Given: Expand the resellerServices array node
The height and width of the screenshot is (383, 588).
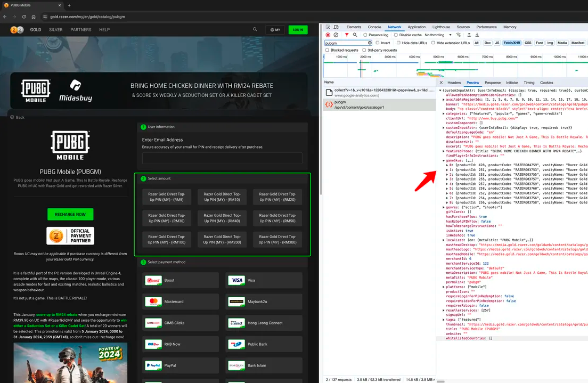Looking at the screenshot, I should 444,310.
